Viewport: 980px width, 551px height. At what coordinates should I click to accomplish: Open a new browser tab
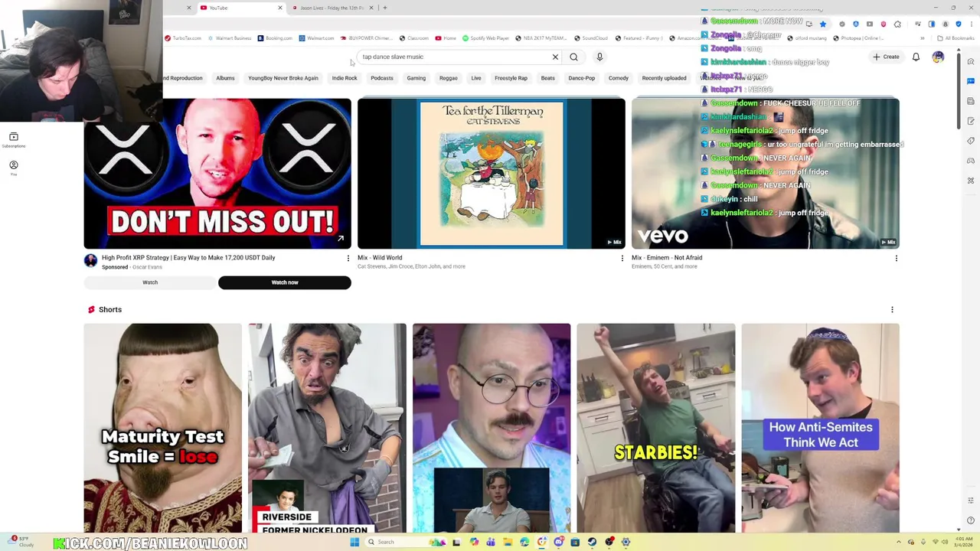pyautogui.click(x=385, y=8)
